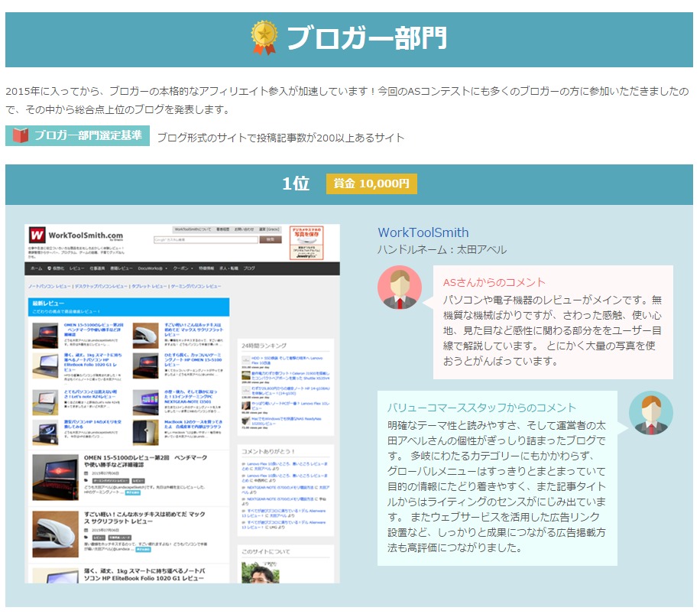Click the red book icon in selection criteria label
This screenshot has width=700, height=614.
tap(21, 135)
